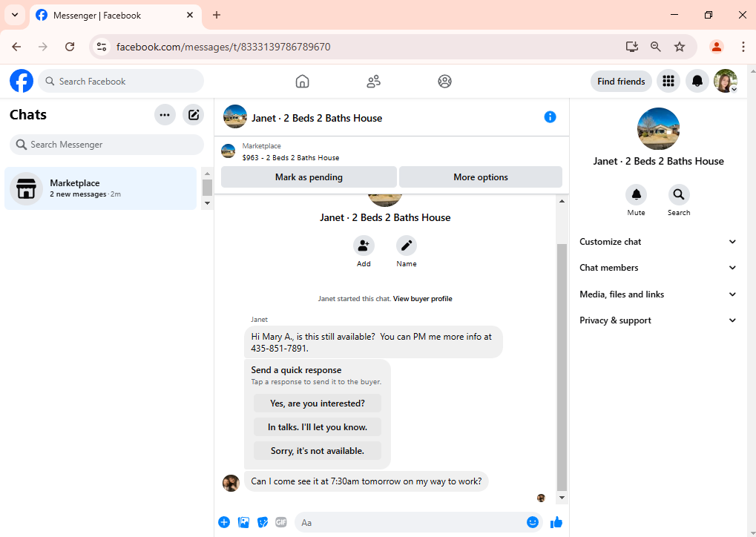View site information icon in address bar
Viewport: 756px width, 537px height.
click(102, 47)
